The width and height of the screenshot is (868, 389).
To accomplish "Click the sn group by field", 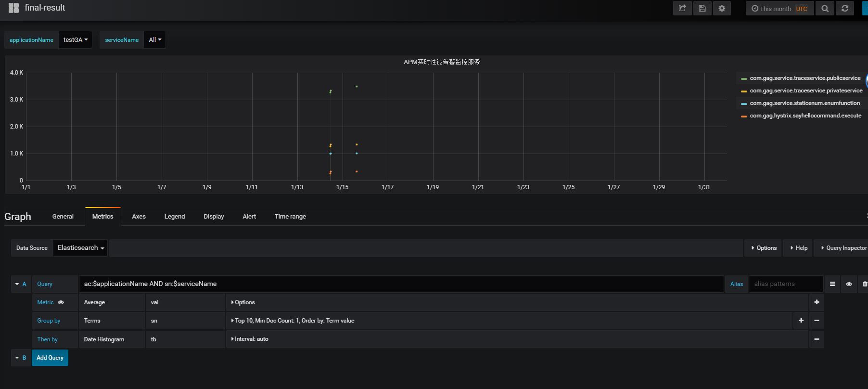I will (185, 321).
